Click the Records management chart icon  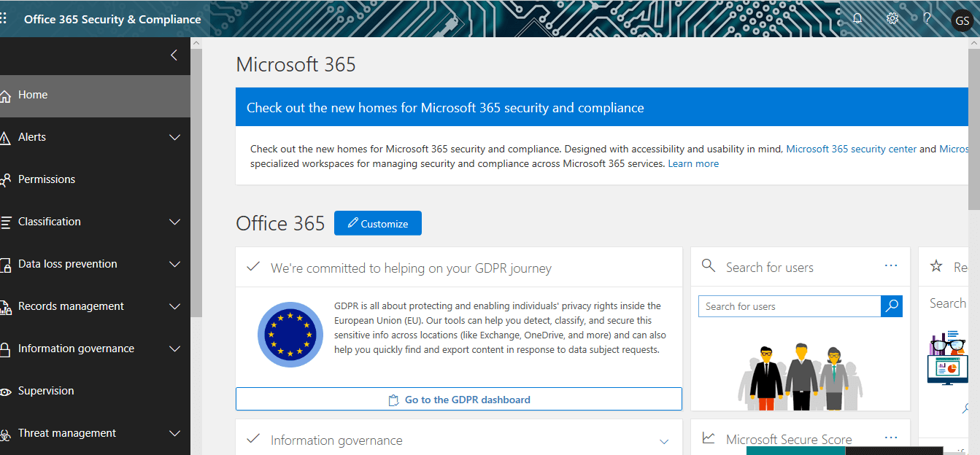5,307
